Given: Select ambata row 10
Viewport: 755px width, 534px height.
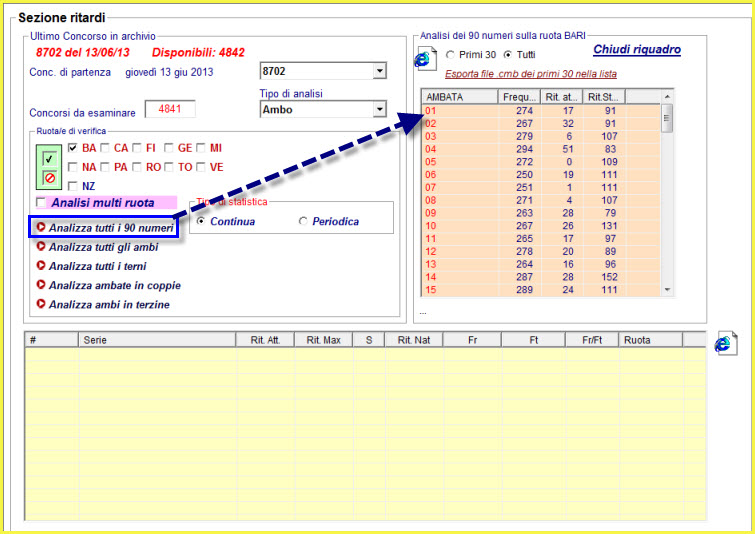Looking at the screenshot, I should (541, 226).
